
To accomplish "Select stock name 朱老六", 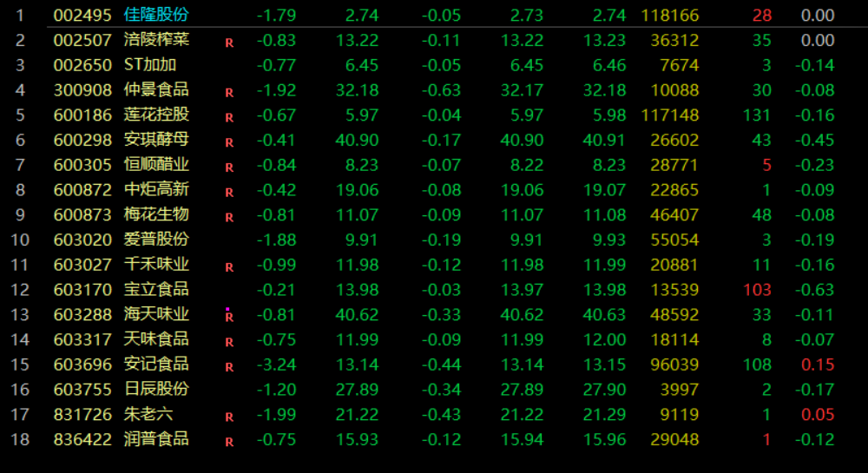I will 148,414.
